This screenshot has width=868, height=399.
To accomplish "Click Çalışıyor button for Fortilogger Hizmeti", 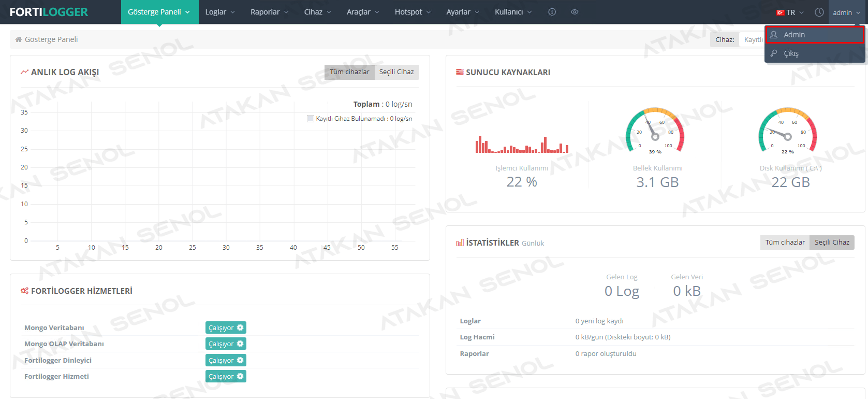I will [226, 376].
